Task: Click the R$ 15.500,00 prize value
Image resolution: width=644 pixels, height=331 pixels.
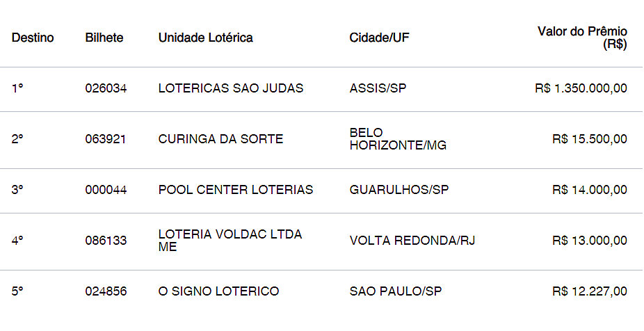Action: (x=589, y=139)
